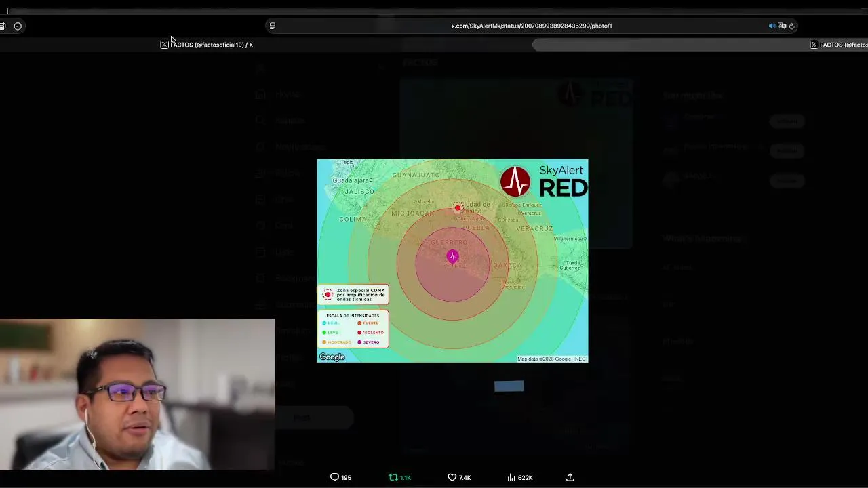Click the 'Guadalajara' label on the map
868x488 pixels.
pos(353,180)
